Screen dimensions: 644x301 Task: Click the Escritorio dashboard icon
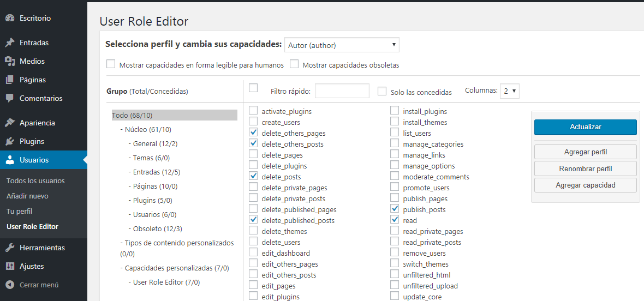tap(10, 18)
